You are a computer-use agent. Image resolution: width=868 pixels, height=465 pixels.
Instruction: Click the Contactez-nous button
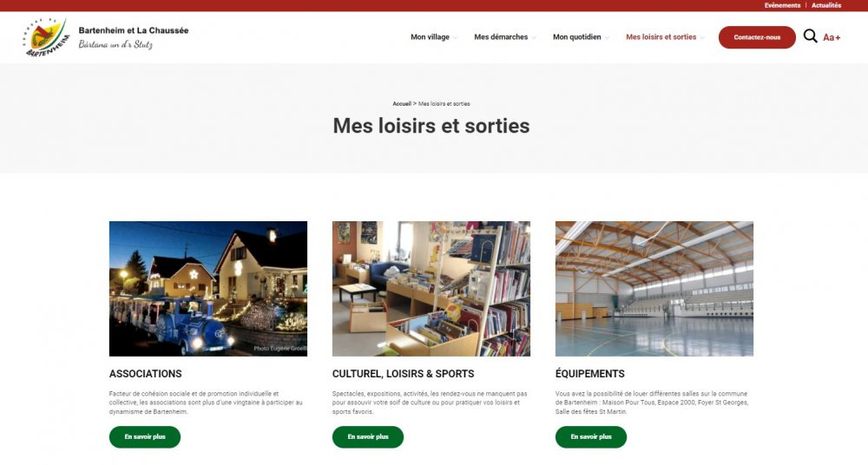757,37
